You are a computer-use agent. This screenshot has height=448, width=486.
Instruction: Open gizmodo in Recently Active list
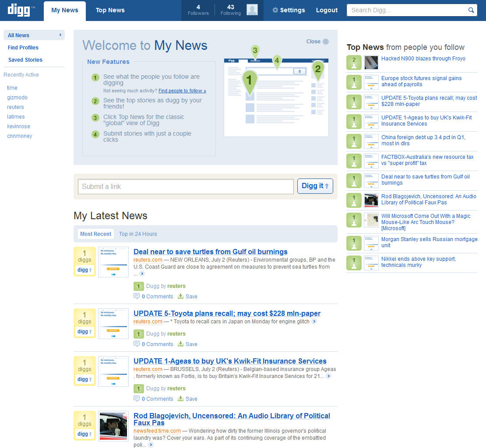(18, 98)
